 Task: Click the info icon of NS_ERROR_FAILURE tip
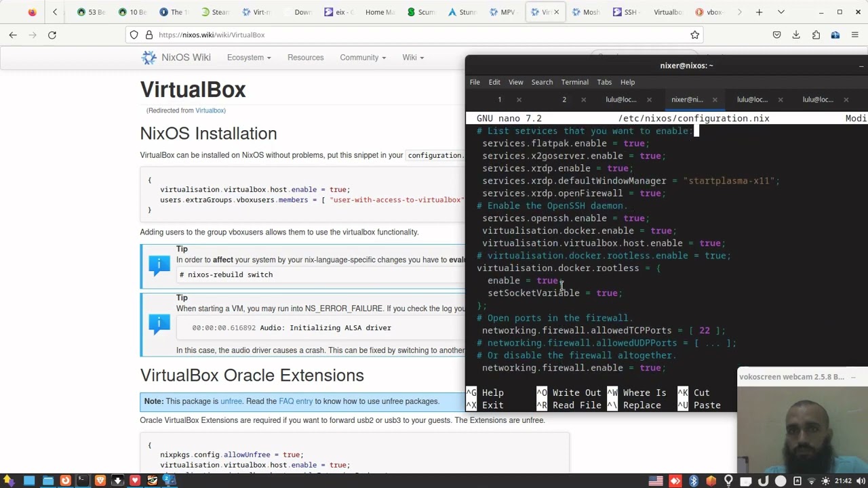(159, 324)
